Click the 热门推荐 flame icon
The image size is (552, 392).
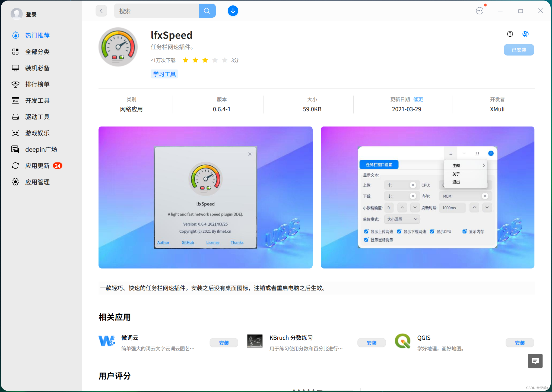(x=15, y=35)
